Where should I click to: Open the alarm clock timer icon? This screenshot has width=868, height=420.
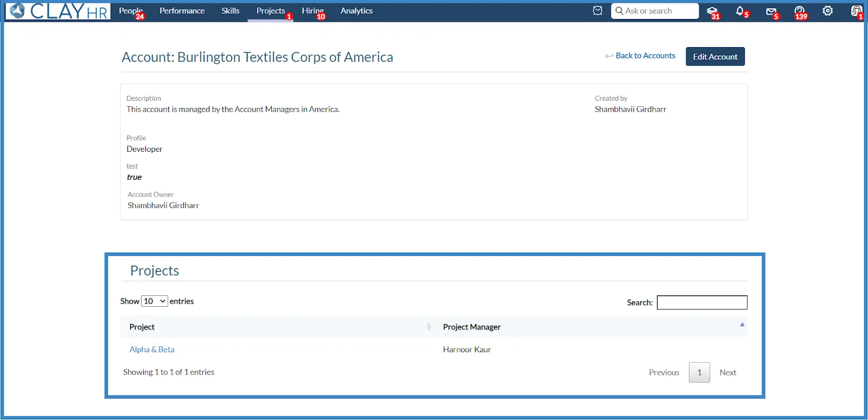pos(597,11)
